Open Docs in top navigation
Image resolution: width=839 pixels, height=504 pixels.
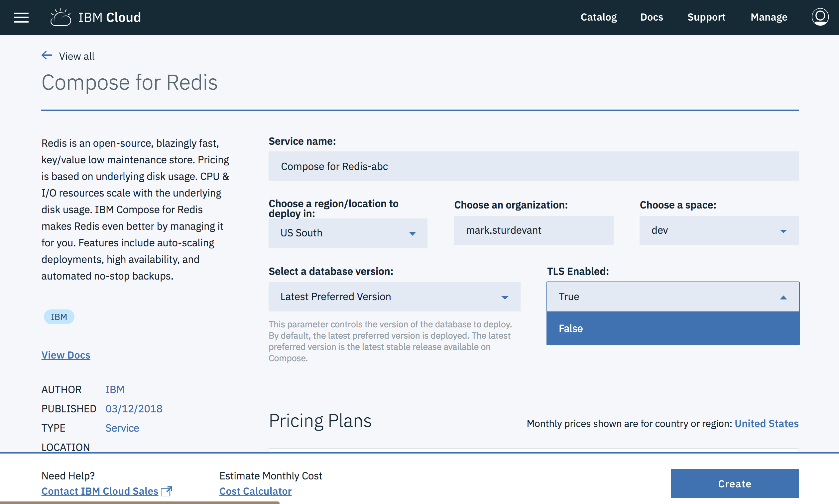point(651,17)
